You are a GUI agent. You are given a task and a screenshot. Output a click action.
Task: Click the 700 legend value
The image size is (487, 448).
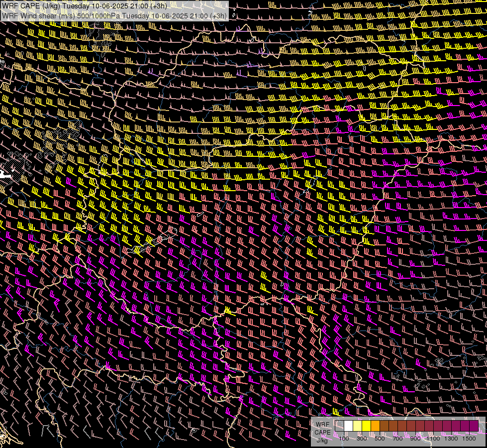click(x=397, y=439)
